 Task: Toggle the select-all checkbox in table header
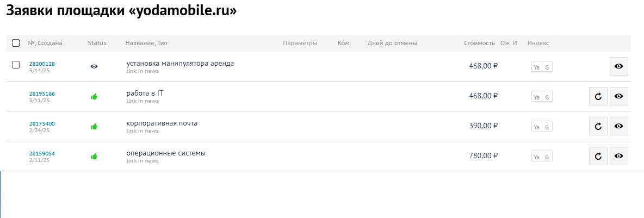click(16, 43)
